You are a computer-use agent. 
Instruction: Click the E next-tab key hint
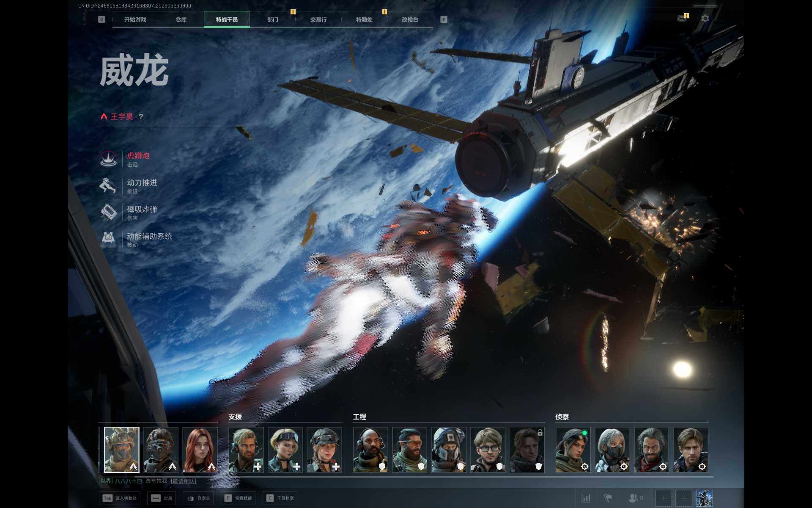point(444,19)
